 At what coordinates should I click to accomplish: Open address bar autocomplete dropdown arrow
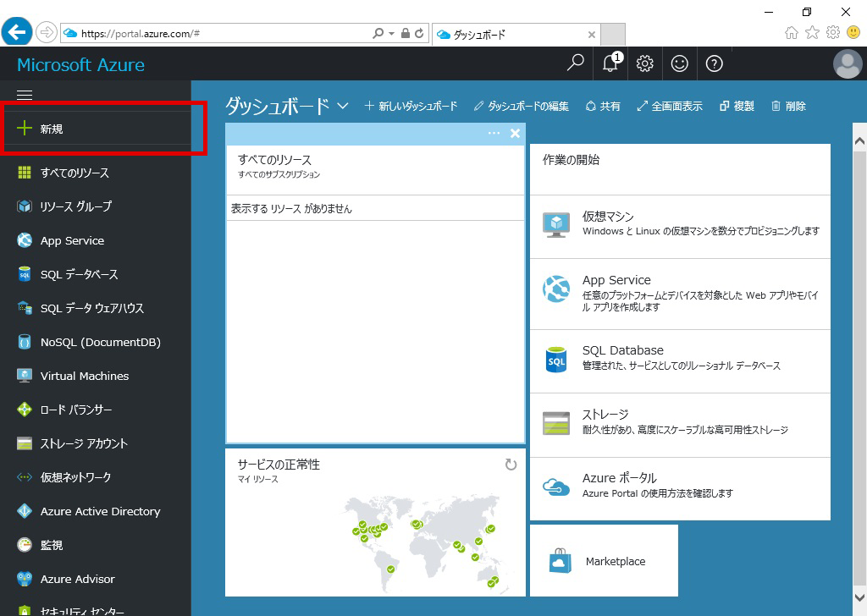[x=391, y=33]
